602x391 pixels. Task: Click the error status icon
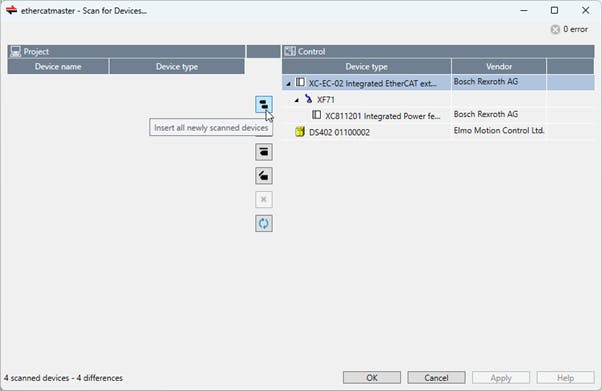point(555,30)
